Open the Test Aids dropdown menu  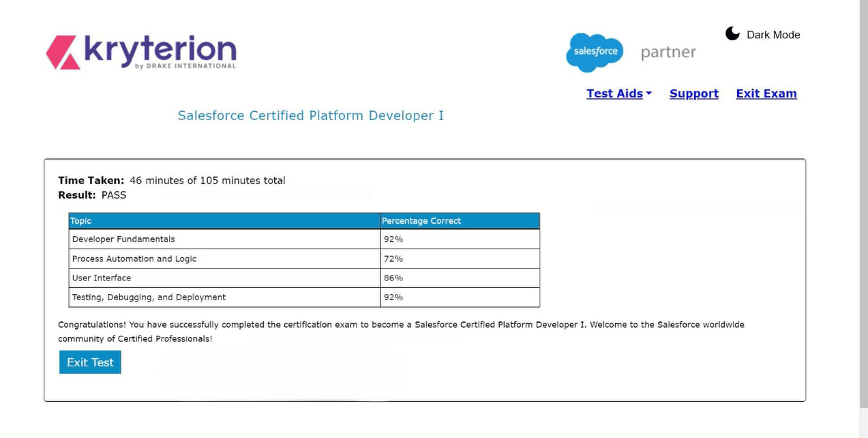[618, 93]
